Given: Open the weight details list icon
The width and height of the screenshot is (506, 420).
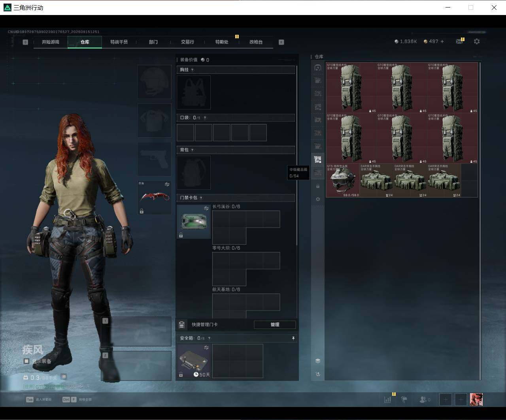Looking at the screenshot, I should click(64, 377).
